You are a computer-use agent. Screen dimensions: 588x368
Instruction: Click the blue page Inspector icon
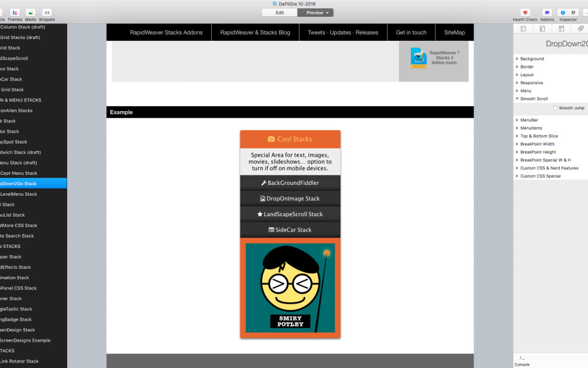click(563, 13)
